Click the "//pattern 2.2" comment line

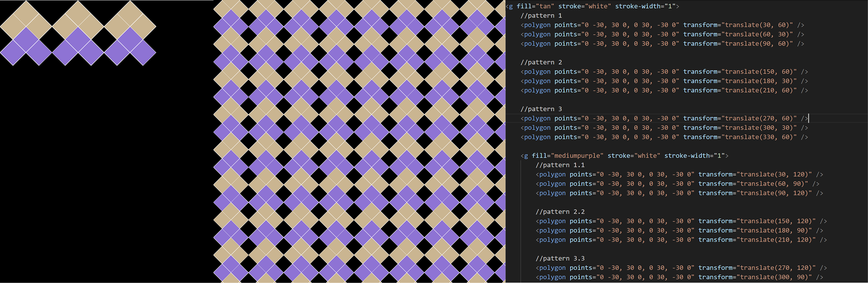click(560, 212)
